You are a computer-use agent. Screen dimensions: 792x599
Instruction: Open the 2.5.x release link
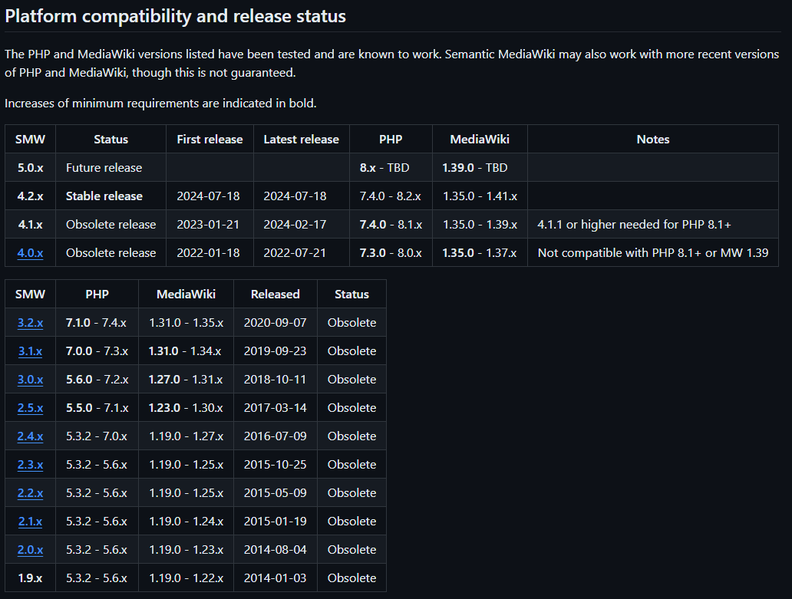click(x=30, y=408)
